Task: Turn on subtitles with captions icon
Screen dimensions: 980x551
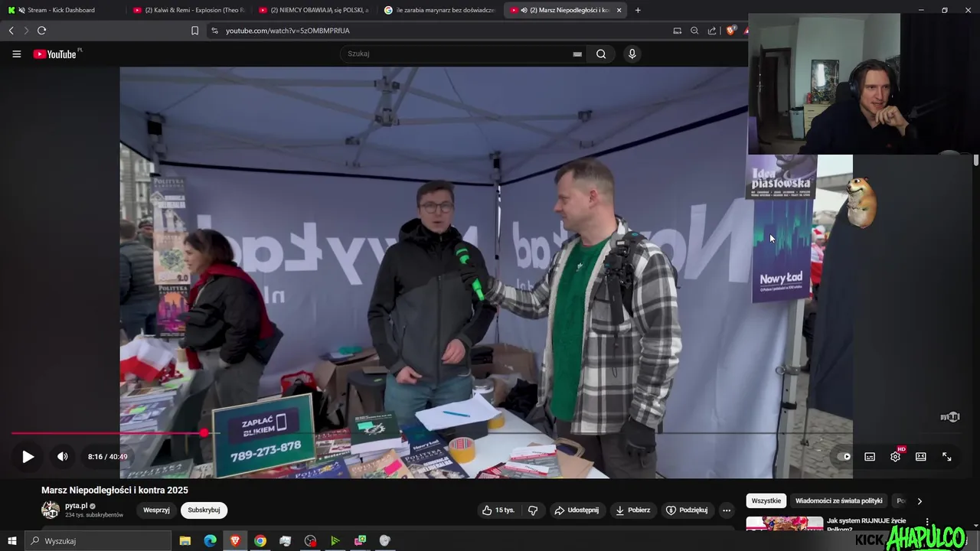Action: click(x=870, y=457)
